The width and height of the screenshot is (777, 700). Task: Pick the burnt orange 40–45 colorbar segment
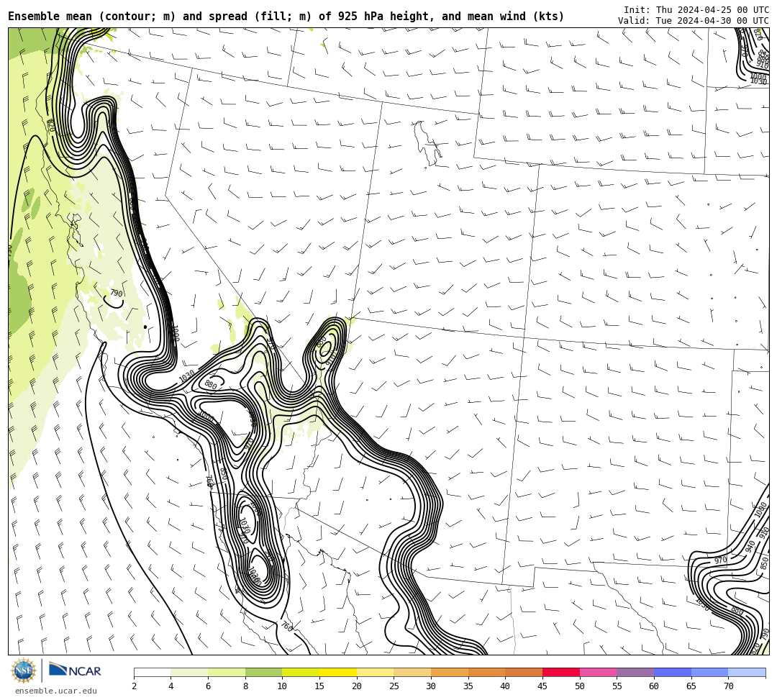coord(524,672)
